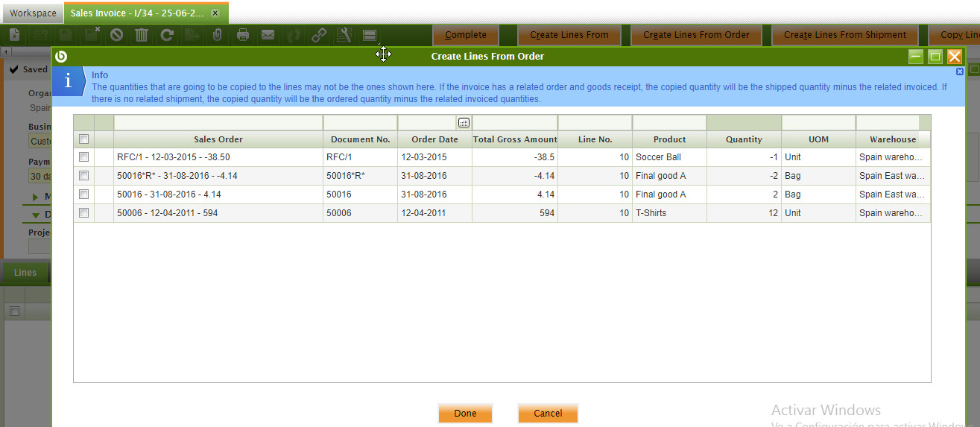980x427 pixels.
Task: Click the Refresh arrow icon
Action: (x=167, y=35)
